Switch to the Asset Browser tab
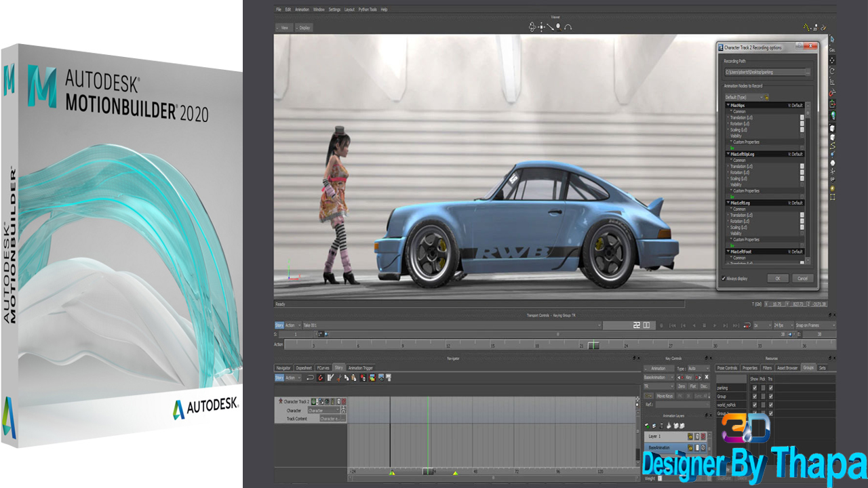Viewport: 868px width, 488px height. pyautogui.click(x=787, y=368)
